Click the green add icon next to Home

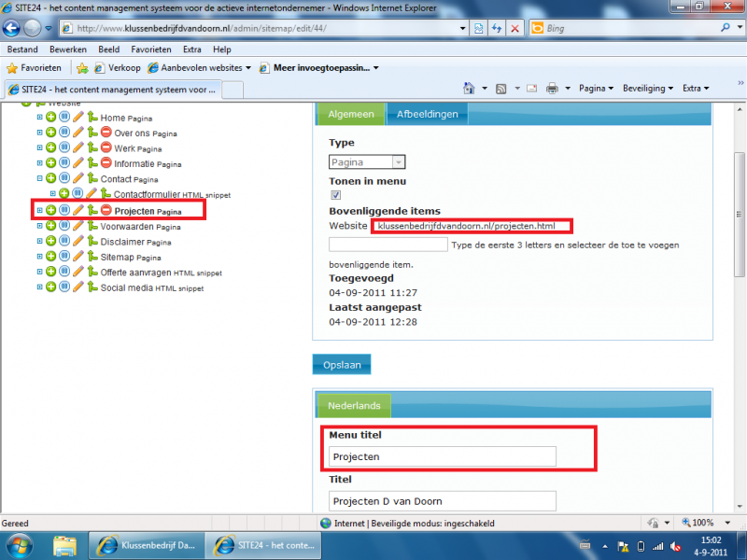click(x=50, y=119)
